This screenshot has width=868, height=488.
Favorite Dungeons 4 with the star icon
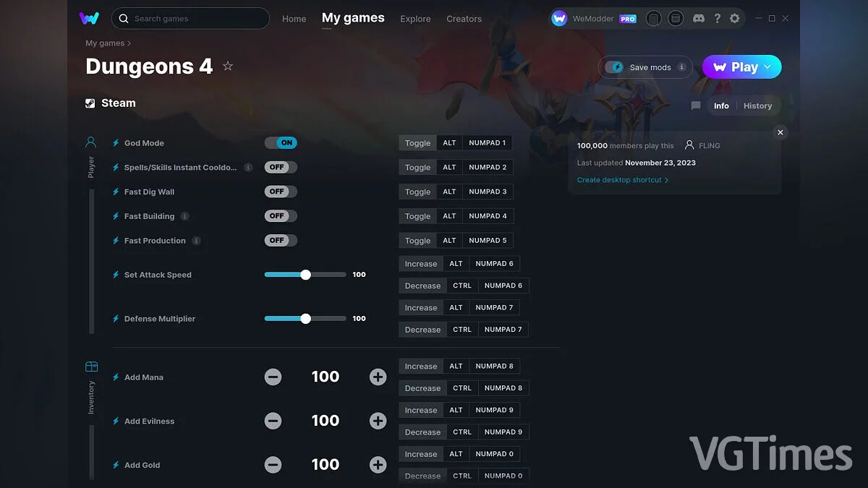[x=228, y=67]
